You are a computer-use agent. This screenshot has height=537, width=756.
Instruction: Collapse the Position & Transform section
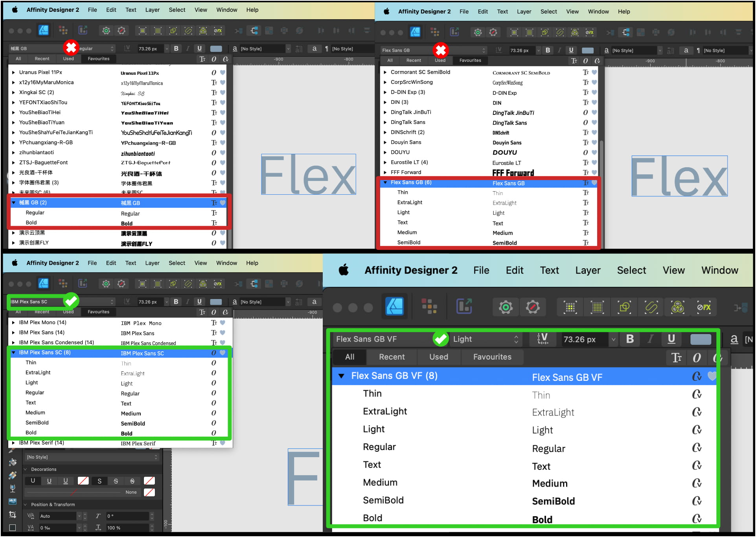pos(26,504)
